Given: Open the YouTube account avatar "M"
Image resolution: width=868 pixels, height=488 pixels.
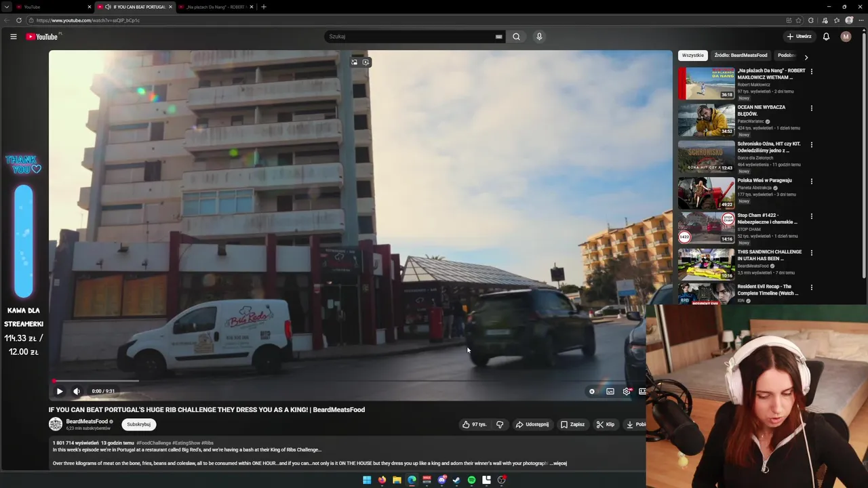Looking at the screenshot, I should (846, 37).
